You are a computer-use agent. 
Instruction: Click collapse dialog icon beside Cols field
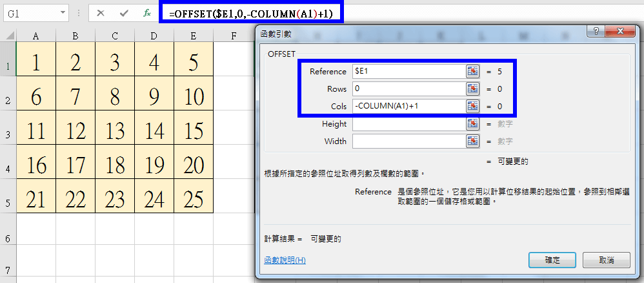pyautogui.click(x=473, y=106)
